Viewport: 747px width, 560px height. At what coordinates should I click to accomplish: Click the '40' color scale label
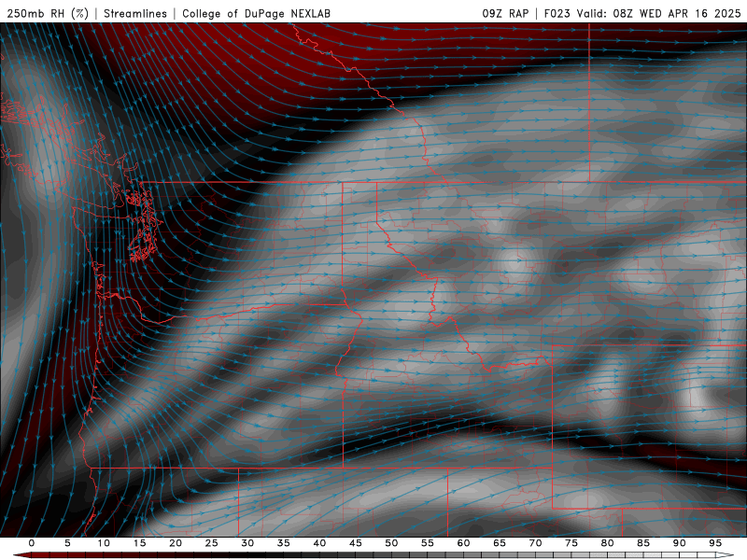[x=319, y=543]
